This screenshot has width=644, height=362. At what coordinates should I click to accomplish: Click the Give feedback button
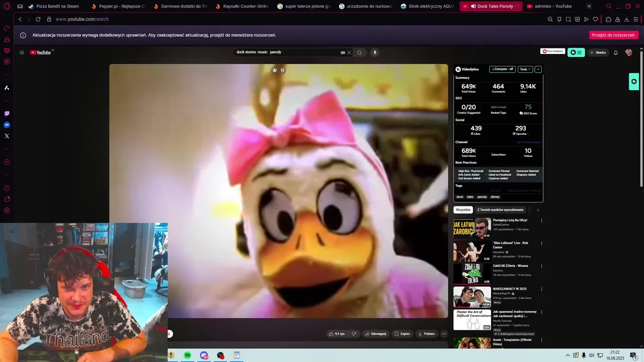point(552,51)
